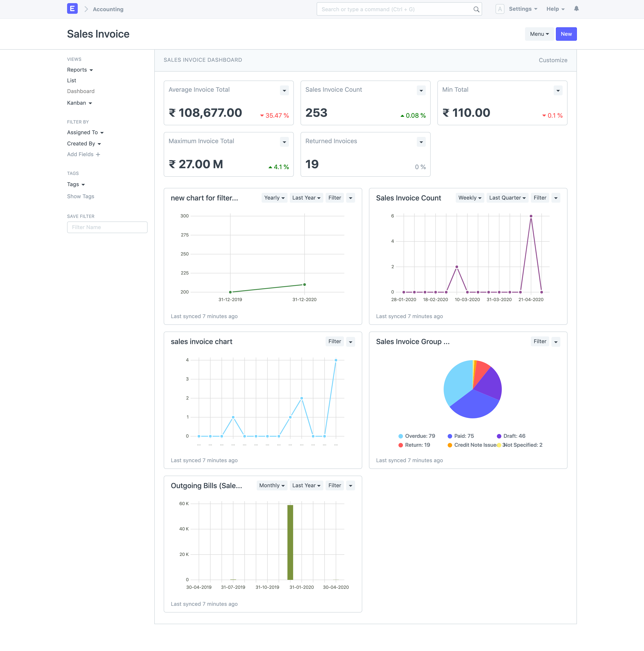Select the Overdue legend color dot
The height and width of the screenshot is (651, 644).
(400, 436)
